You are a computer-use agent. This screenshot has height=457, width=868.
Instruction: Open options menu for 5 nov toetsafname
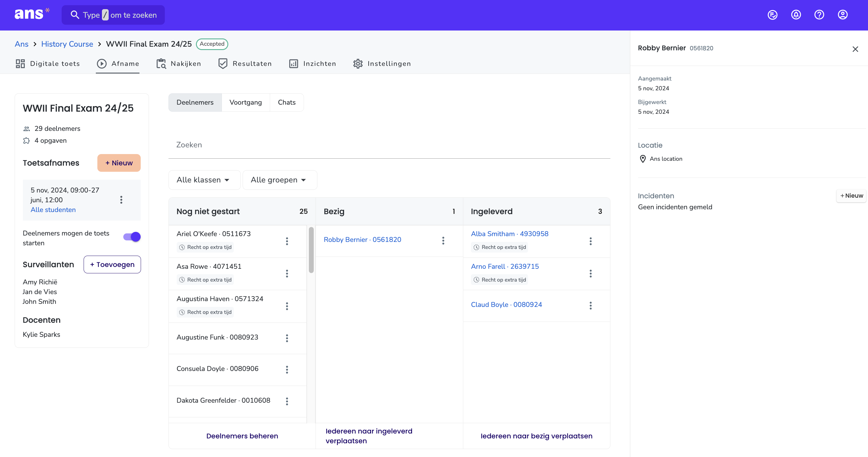coord(121,200)
